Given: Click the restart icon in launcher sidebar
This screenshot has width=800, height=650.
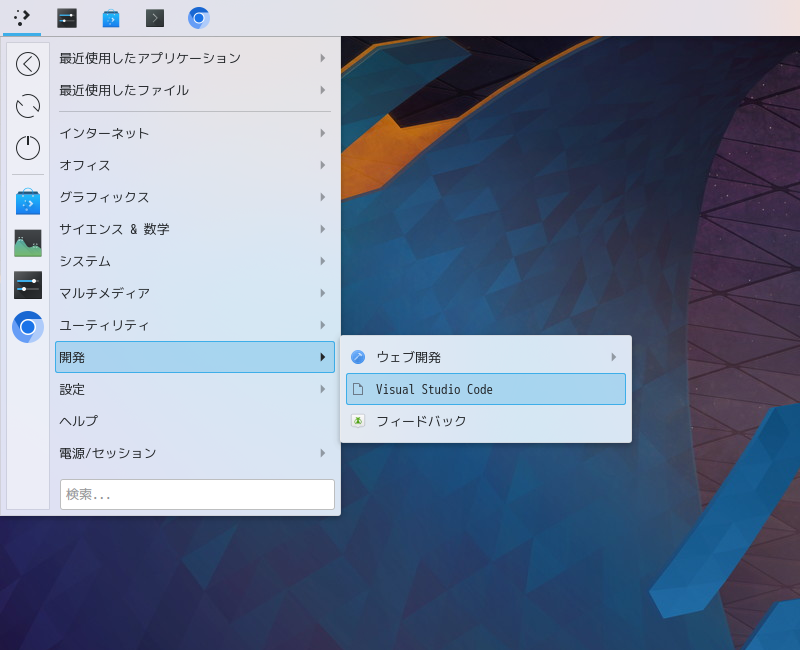Looking at the screenshot, I should 28,106.
